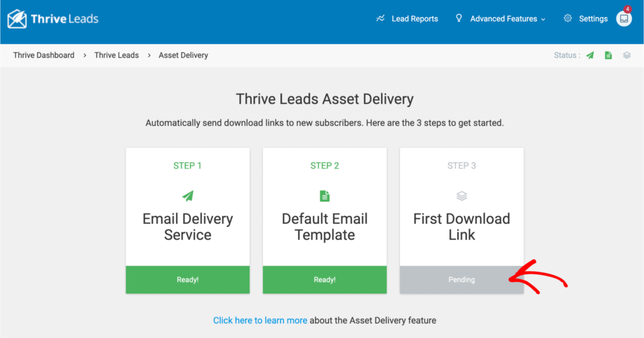The width and height of the screenshot is (644, 338).
Task: Click the document icon in Step 2
Action: pyautogui.click(x=325, y=196)
